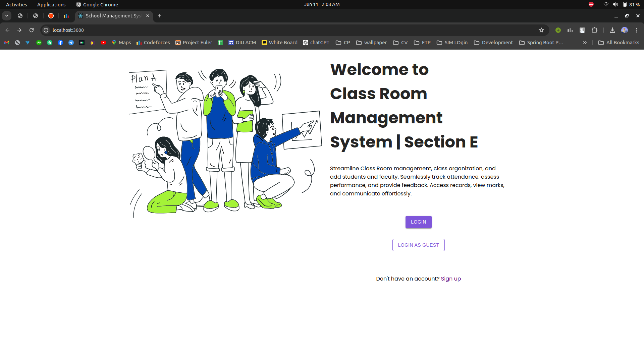Bookmark this page with the star icon
The image size is (644, 362).
541,30
